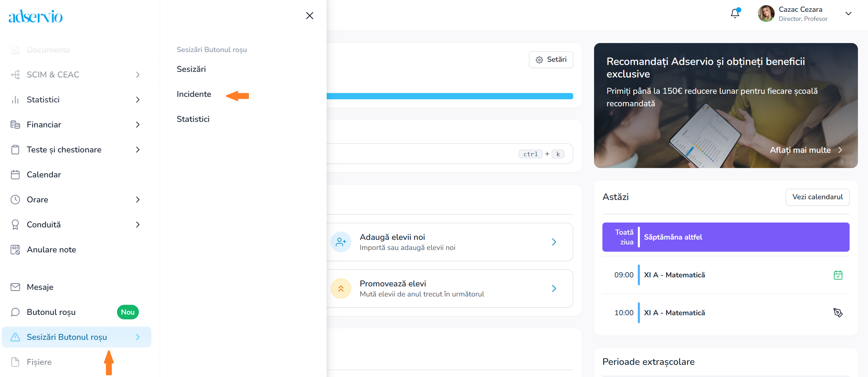Expand the Orare submenu chevron
The image size is (868, 377).
point(138,200)
